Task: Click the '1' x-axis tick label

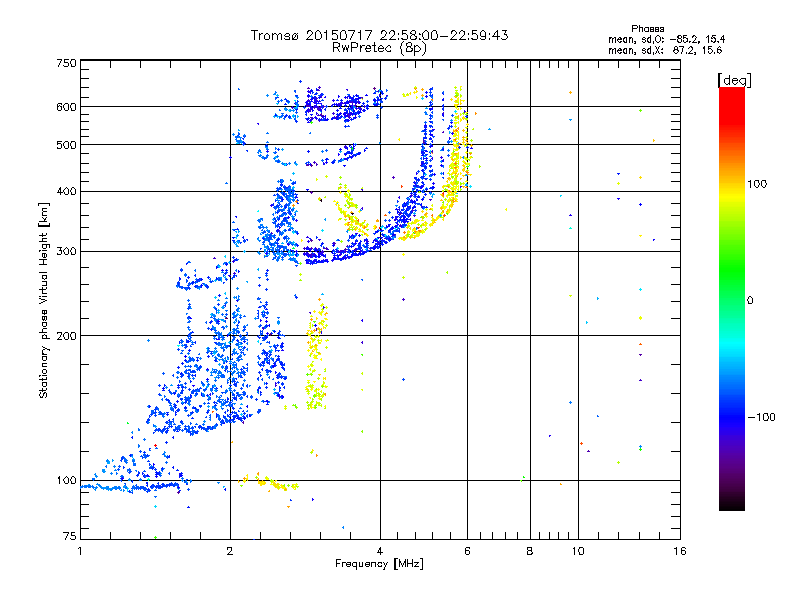Action: [x=80, y=551]
